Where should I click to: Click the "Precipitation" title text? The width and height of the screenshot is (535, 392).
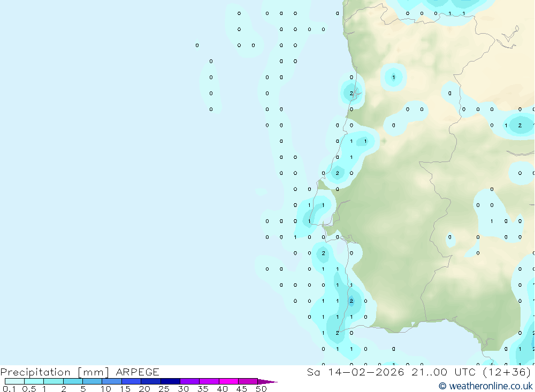coord(35,372)
